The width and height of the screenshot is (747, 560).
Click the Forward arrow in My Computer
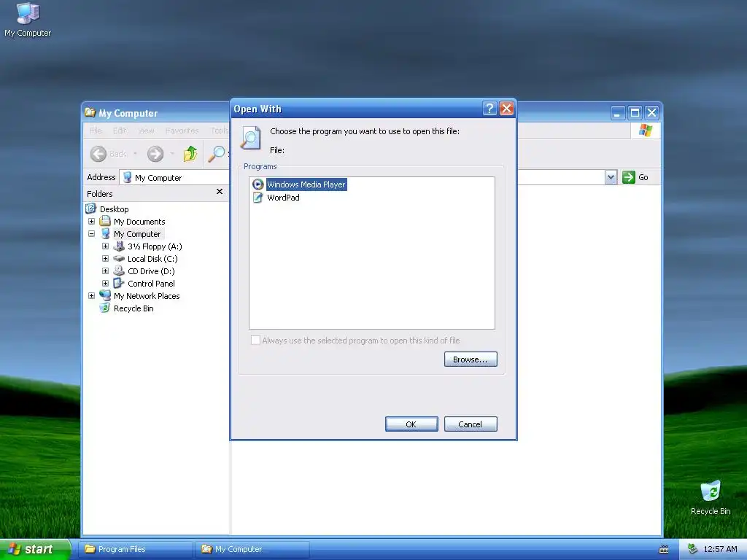coord(155,154)
